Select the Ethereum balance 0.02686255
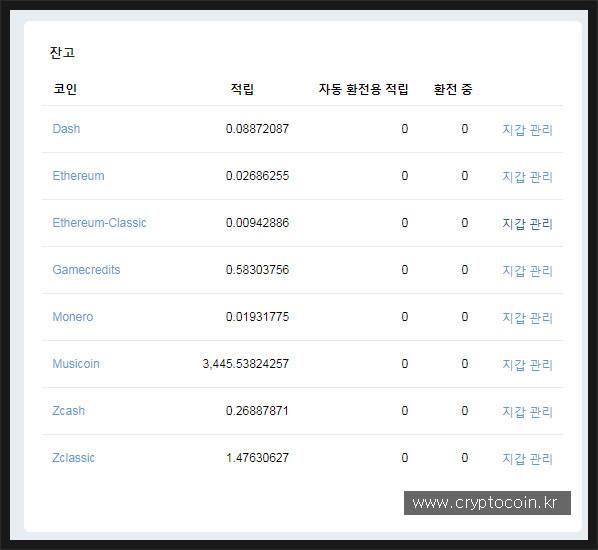Image resolution: width=598 pixels, height=550 pixels. [x=257, y=176]
